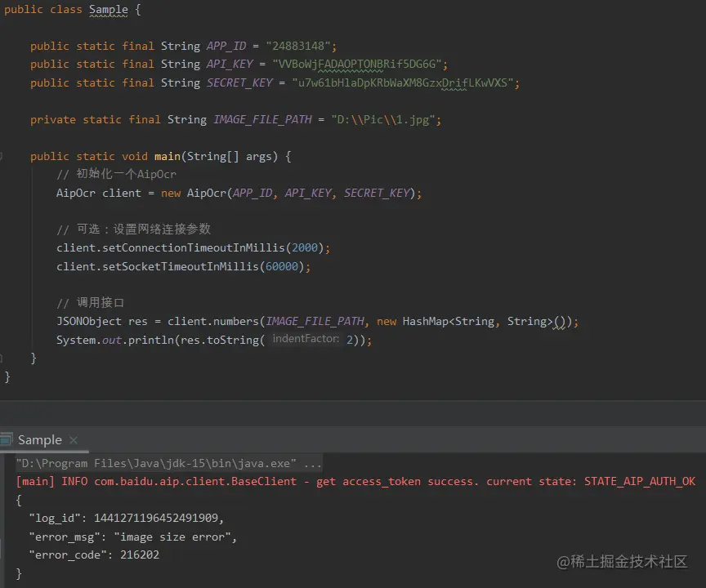Click the Sample class name
Image resolution: width=706 pixels, height=588 pixels.
click(x=109, y=10)
